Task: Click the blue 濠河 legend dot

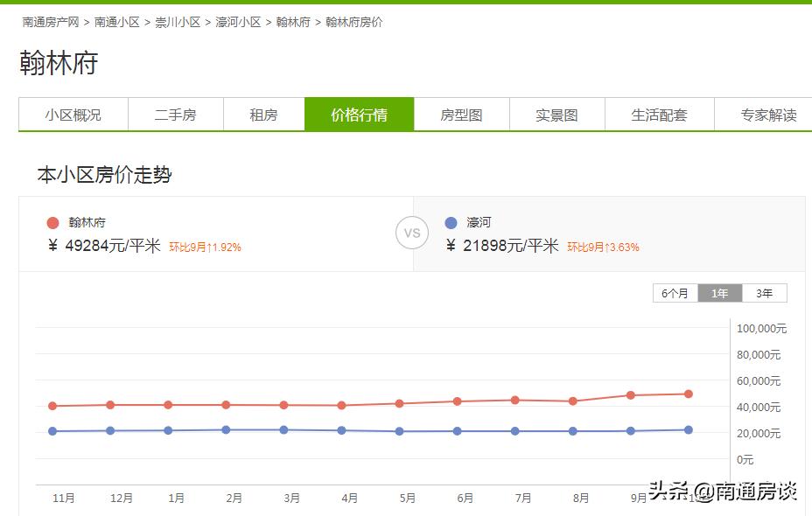Action: click(x=451, y=223)
